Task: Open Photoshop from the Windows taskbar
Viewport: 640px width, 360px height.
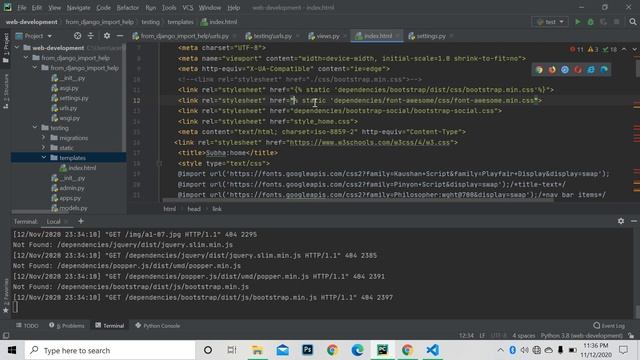Action: coord(307,350)
